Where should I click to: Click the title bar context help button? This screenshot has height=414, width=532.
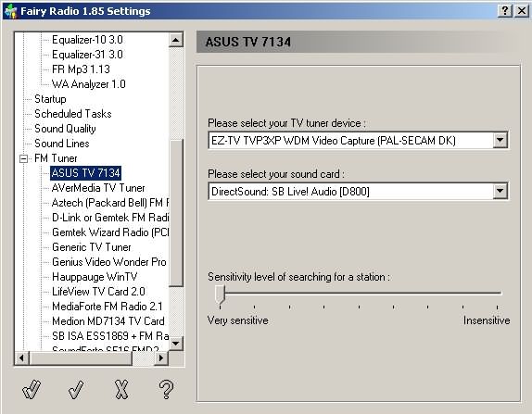504,11
